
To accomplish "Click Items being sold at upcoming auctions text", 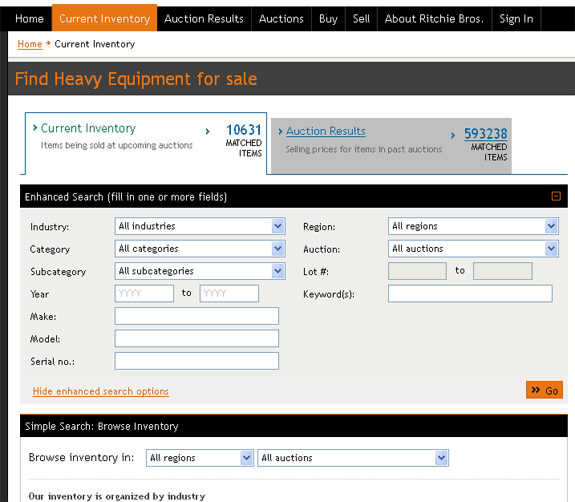I will coord(117,146).
